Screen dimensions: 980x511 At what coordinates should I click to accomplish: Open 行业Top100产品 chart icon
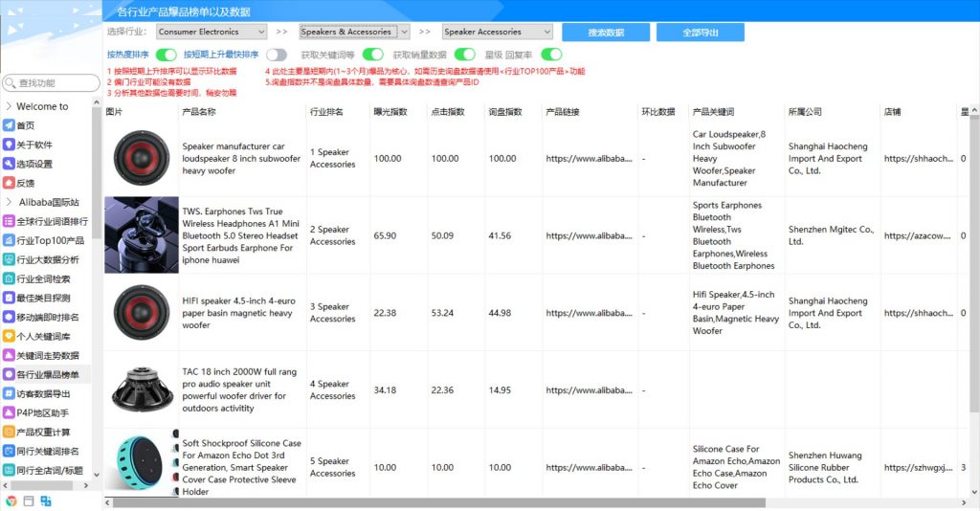pyautogui.click(x=9, y=240)
